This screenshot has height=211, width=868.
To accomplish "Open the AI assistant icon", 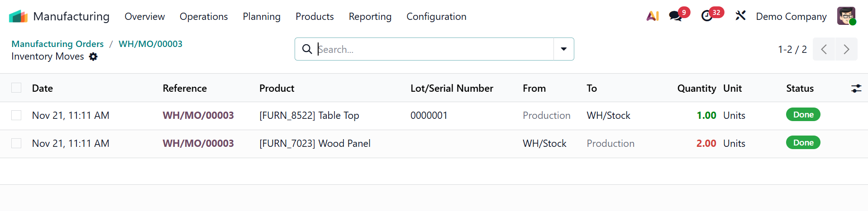I will click(652, 16).
